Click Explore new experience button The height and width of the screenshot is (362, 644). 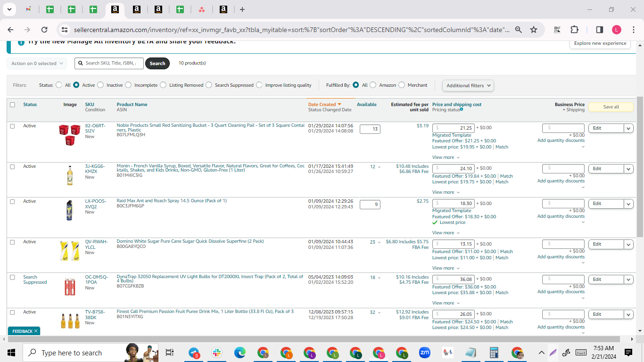(x=600, y=43)
